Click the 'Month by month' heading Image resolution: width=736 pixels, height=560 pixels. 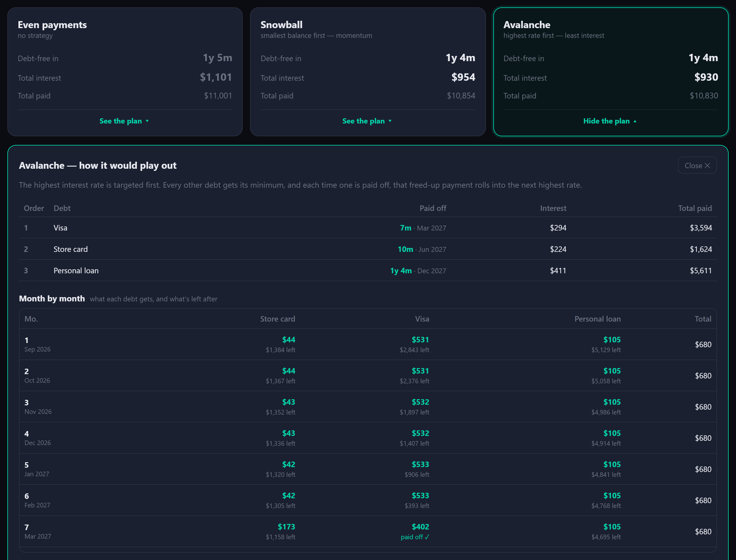click(x=52, y=299)
